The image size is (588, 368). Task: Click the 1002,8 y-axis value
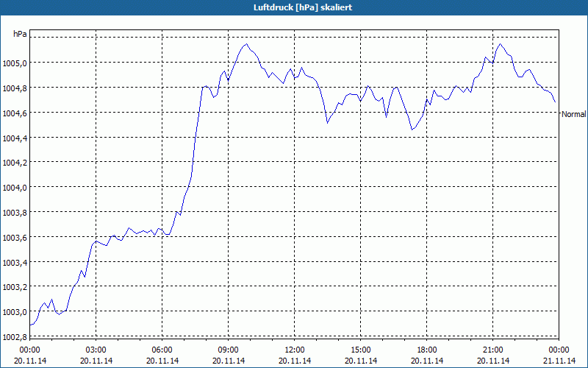point(15,337)
